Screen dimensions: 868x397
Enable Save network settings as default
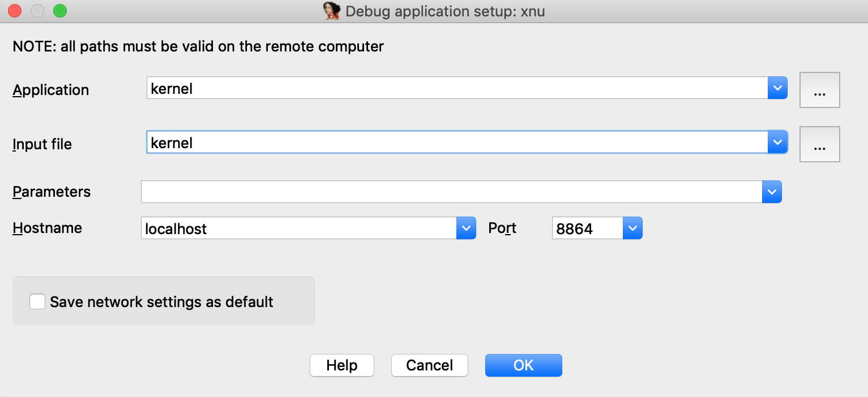coord(37,301)
